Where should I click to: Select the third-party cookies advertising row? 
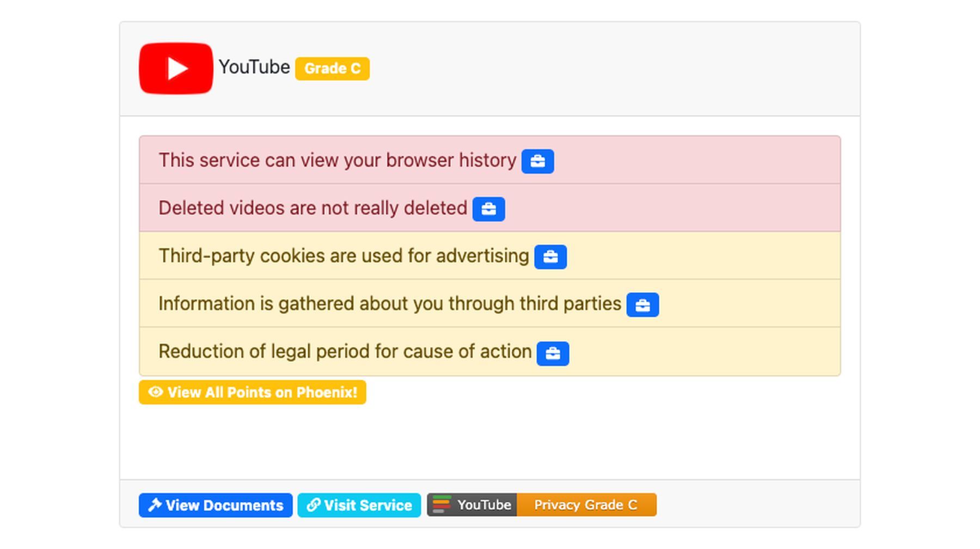(342, 256)
